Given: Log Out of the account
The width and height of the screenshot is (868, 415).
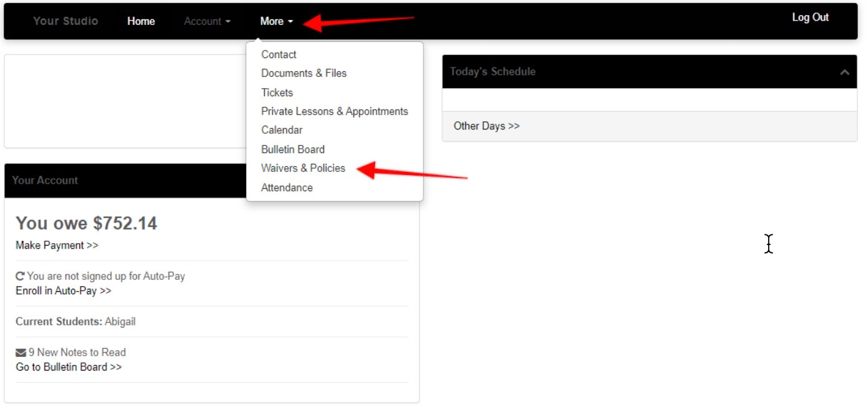Looking at the screenshot, I should pyautogui.click(x=810, y=17).
